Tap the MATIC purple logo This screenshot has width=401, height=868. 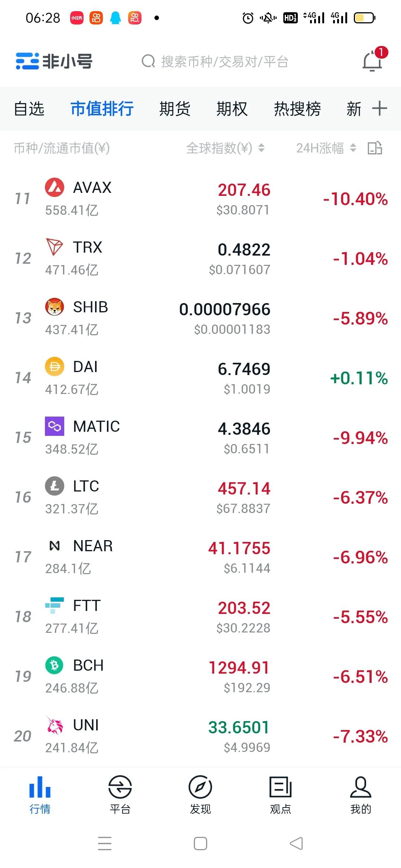[55, 426]
